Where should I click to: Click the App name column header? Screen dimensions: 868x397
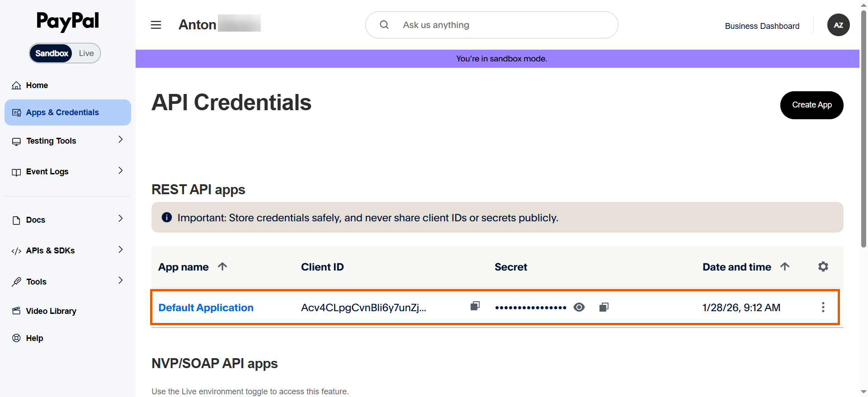[183, 267]
